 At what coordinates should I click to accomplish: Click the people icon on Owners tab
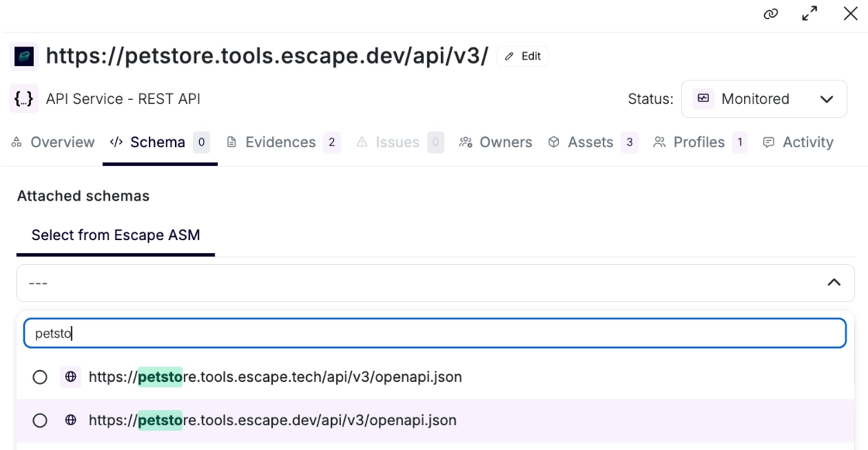pos(466,143)
